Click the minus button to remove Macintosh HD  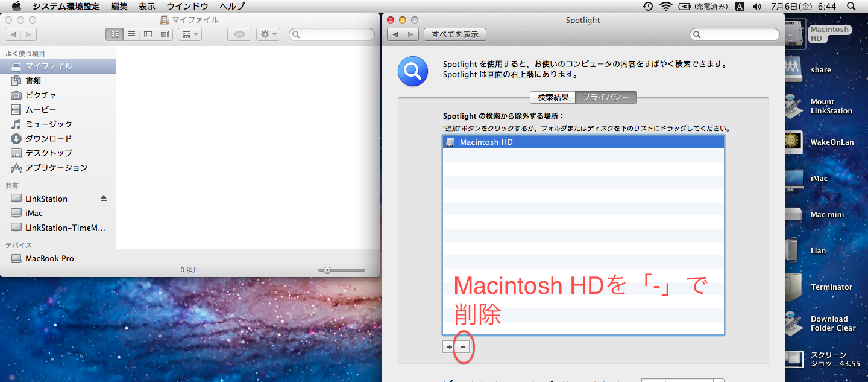coord(463,347)
